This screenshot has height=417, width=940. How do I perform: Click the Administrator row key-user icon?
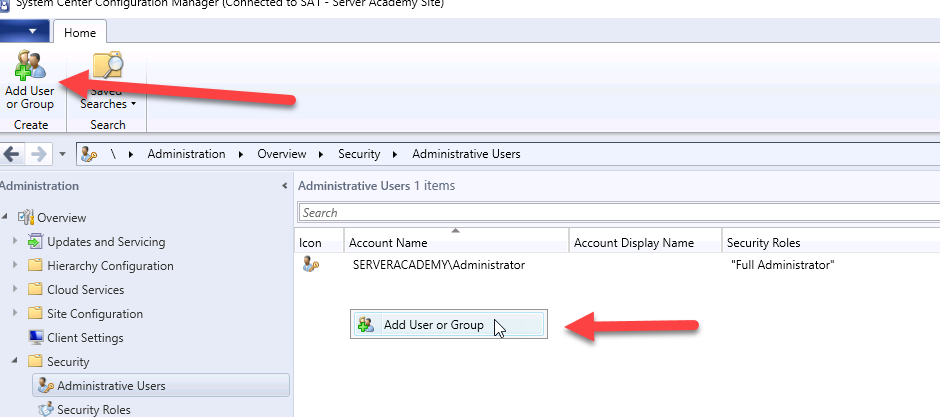click(x=311, y=264)
